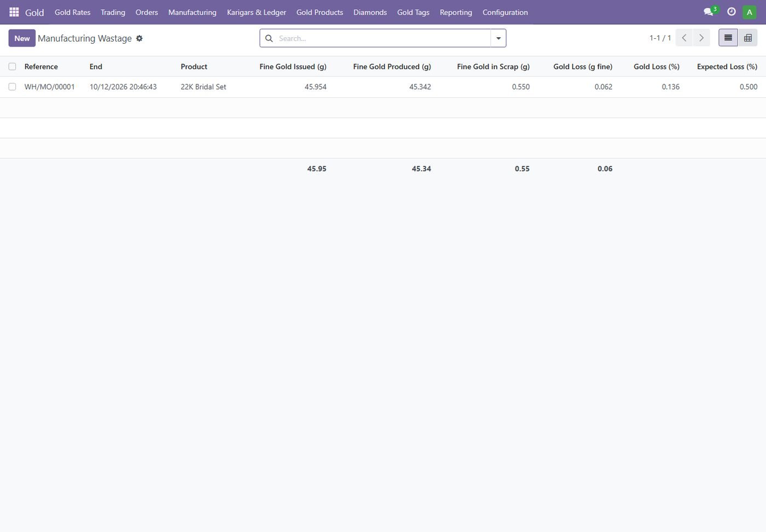Go to the previous page arrow
Screen dimensions: 766x532
coord(684,38)
